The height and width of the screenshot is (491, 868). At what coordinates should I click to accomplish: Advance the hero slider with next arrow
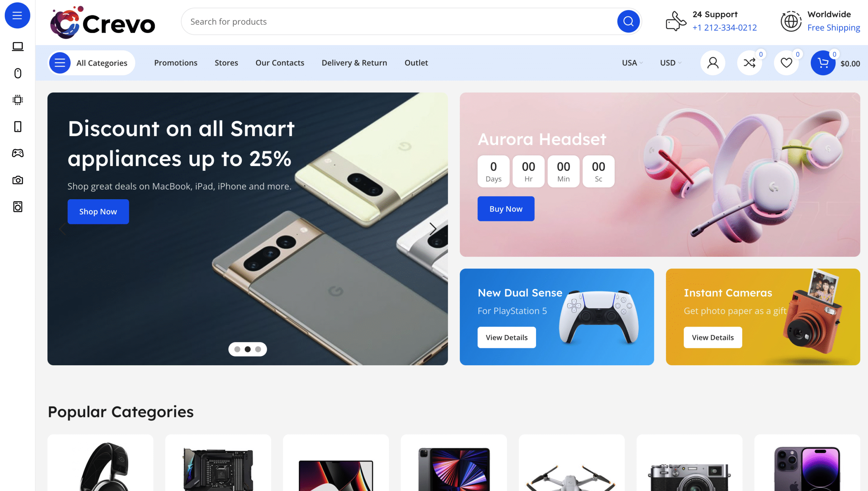433,229
